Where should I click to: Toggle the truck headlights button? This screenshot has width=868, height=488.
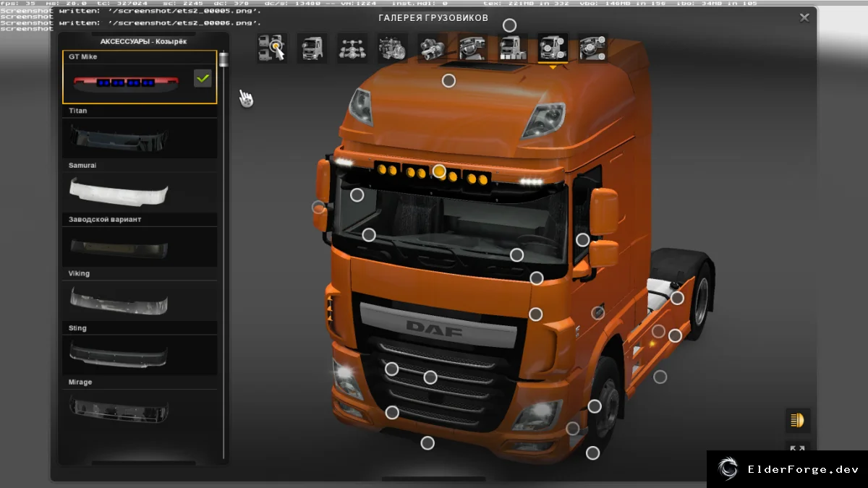coord(798,420)
